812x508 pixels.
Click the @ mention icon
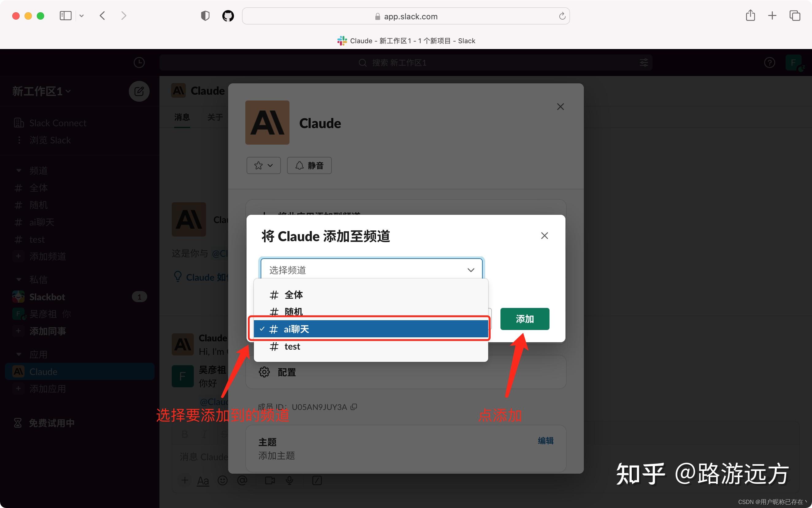242,480
